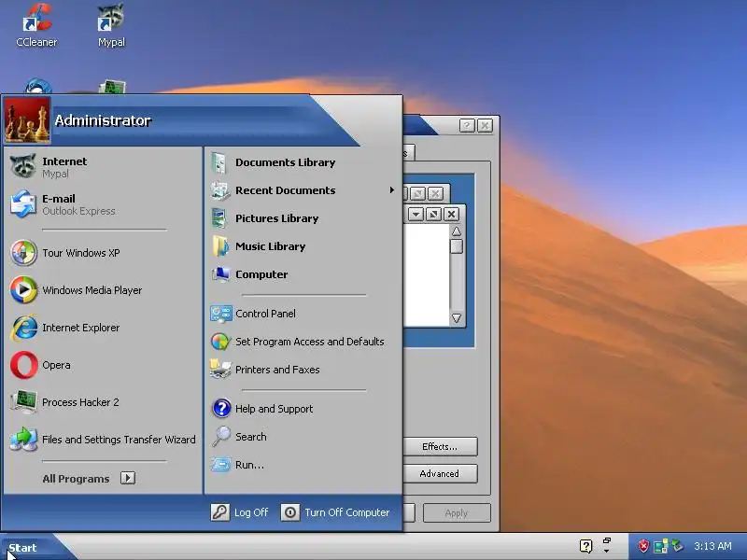
Task: Launch Windows Media Player
Action: pos(103,290)
